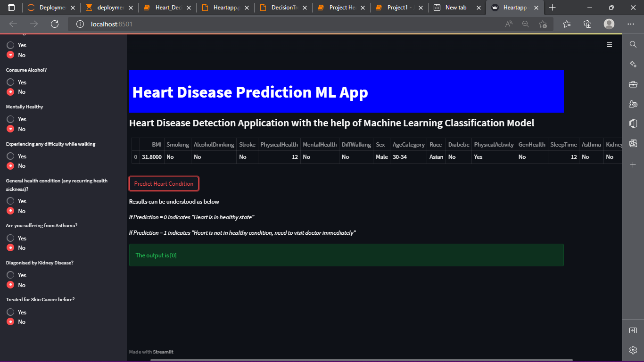Select Yes for General health condition
This screenshot has height=362, width=644.
[x=10, y=201]
